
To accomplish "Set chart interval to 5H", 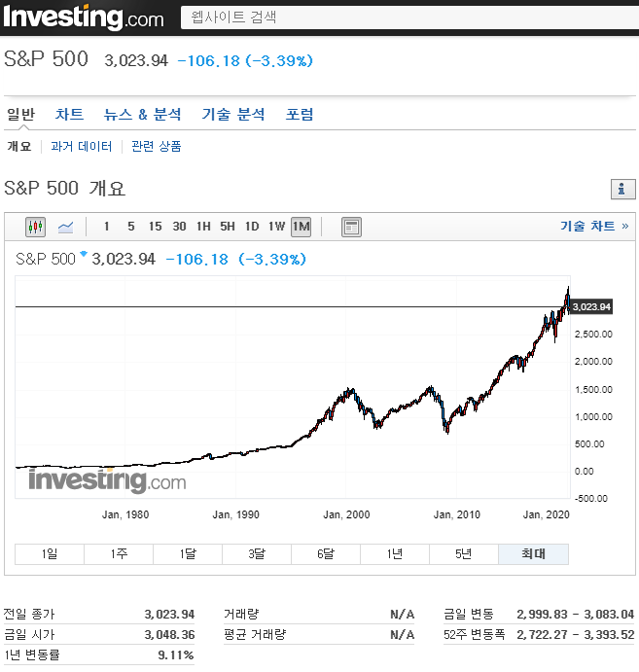I will [228, 227].
